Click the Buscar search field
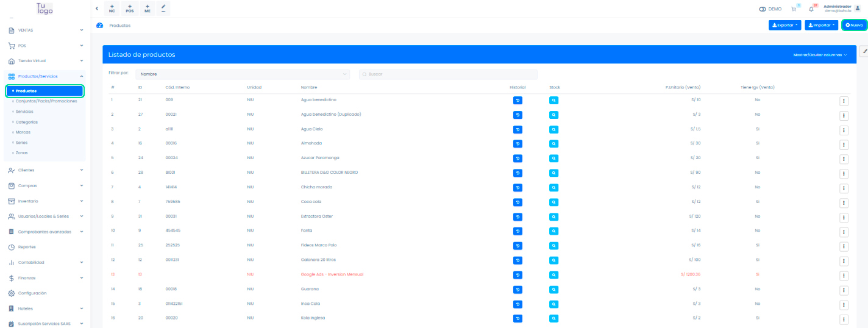Viewport: 868px width, 328px height. point(448,74)
